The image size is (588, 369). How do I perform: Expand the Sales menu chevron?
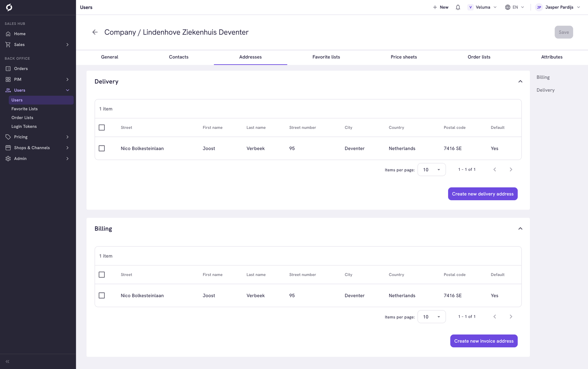click(x=68, y=45)
